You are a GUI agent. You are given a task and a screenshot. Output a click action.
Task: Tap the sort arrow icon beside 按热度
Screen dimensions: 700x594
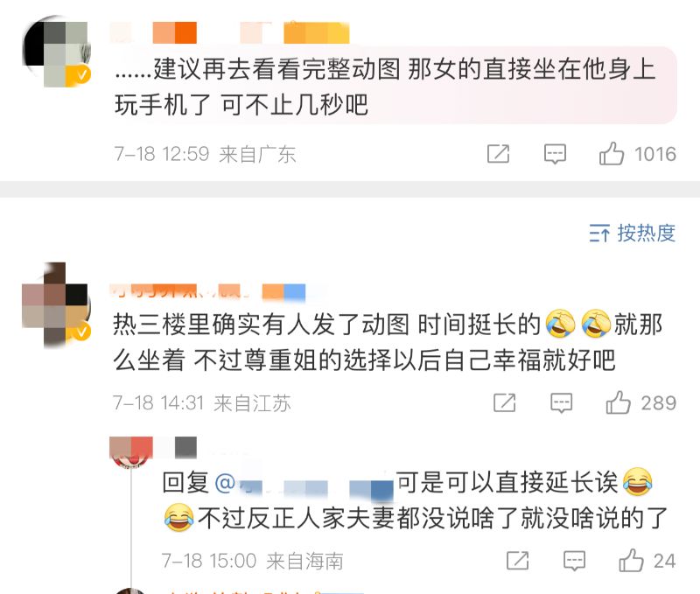click(599, 233)
